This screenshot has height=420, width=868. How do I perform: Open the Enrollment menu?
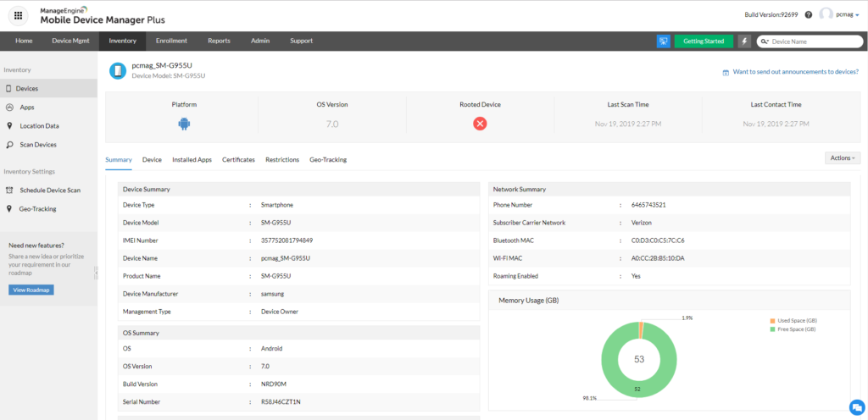(x=171, y=41)
